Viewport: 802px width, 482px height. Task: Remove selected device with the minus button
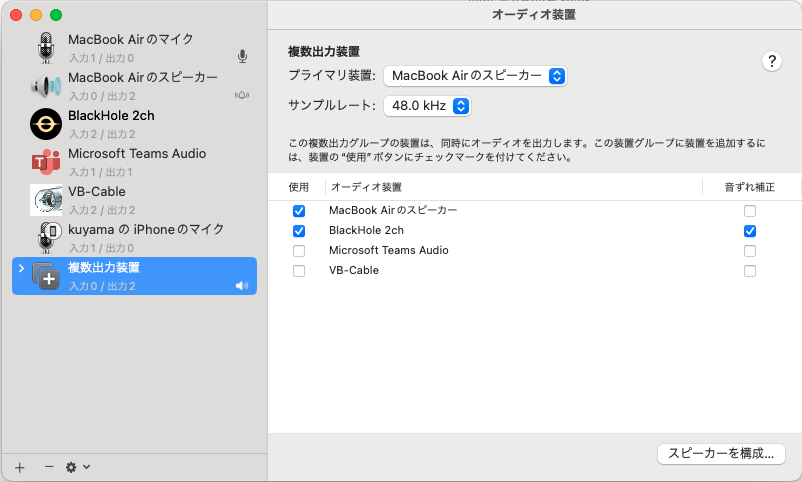click(49, 467)
